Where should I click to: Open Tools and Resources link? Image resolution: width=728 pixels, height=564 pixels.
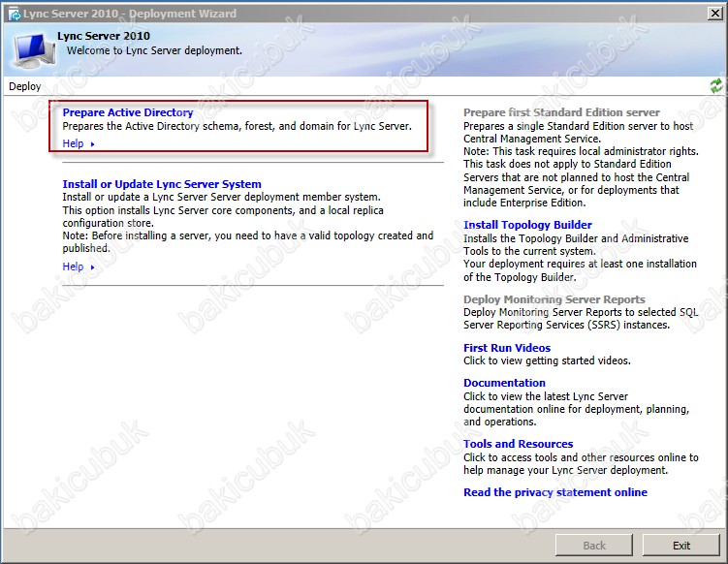tap(519, 444)
